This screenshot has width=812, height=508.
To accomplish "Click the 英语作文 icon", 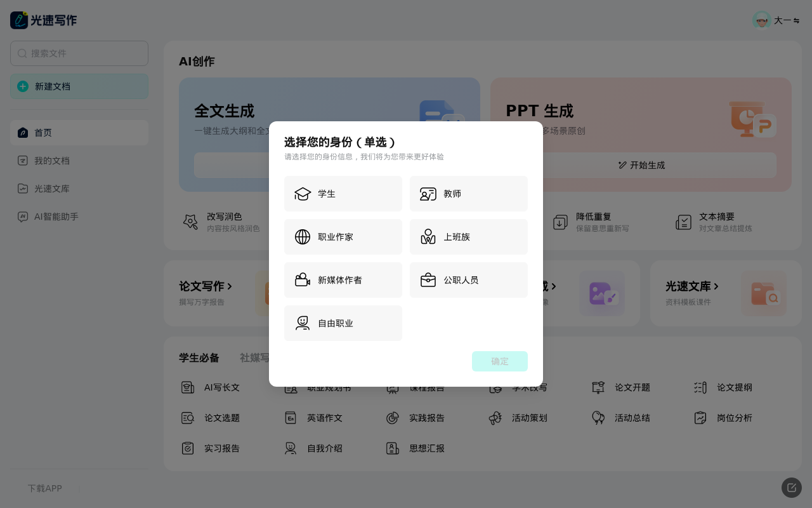I will (291, 418).
